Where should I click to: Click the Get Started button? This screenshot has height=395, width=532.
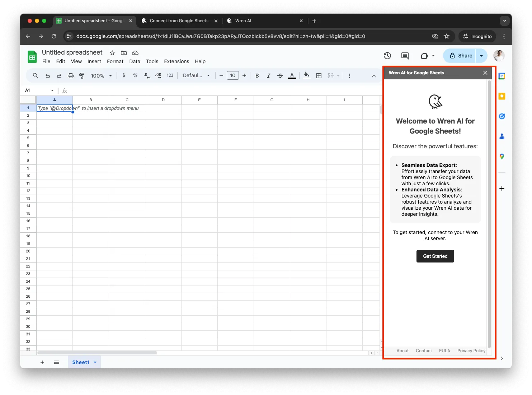pyautogui.click(x=435, y=256)
